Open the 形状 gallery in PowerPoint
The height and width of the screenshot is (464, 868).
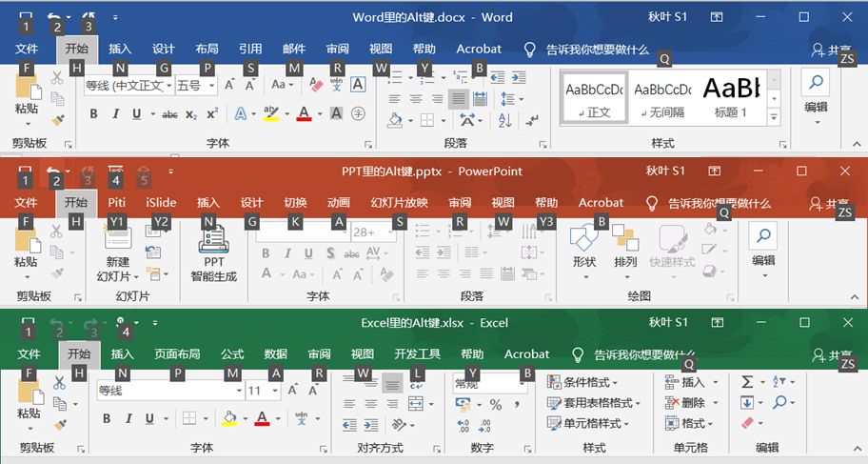(584, 251)
